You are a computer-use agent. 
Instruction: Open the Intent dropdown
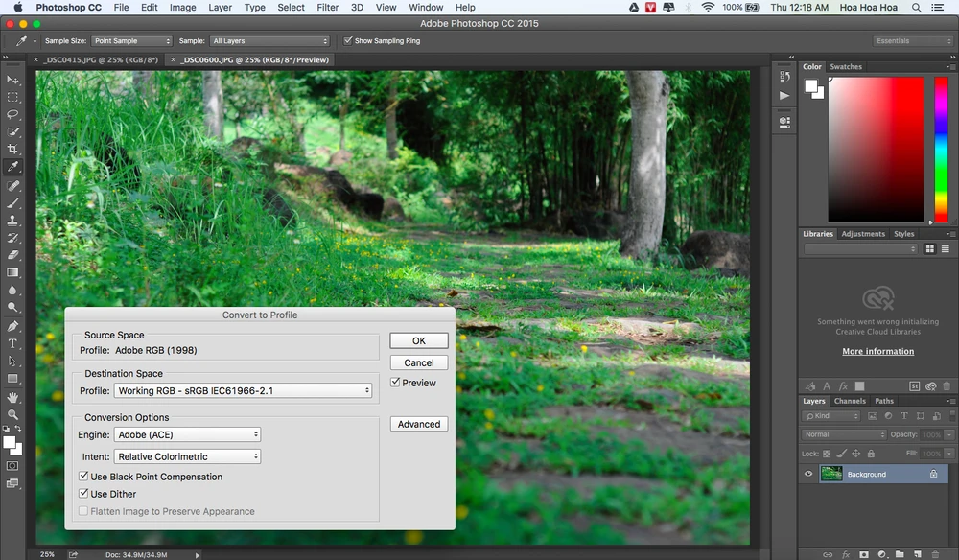(187, 456)
